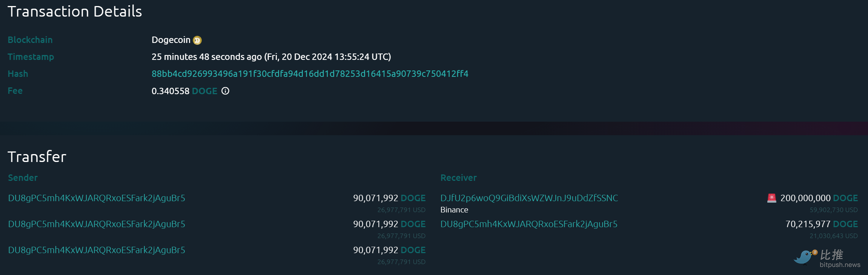Viewport: 868px width, 275px height.
Task: Open the DJfU2p6woQ9 receiver address link
Action: coord(529,198)
